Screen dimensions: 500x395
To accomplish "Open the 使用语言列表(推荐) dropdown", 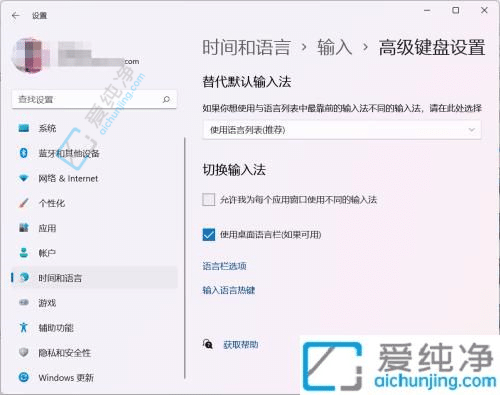I will point(342,130).
